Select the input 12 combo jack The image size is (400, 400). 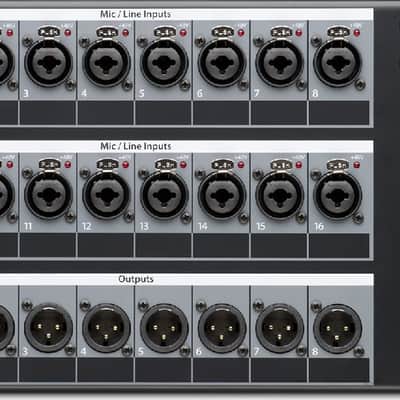[106, 195]
